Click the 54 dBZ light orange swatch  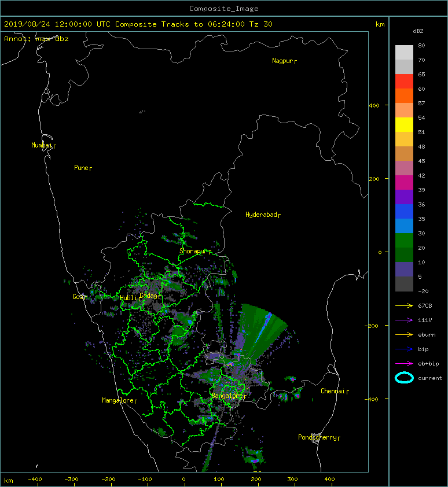pos(404,110)
